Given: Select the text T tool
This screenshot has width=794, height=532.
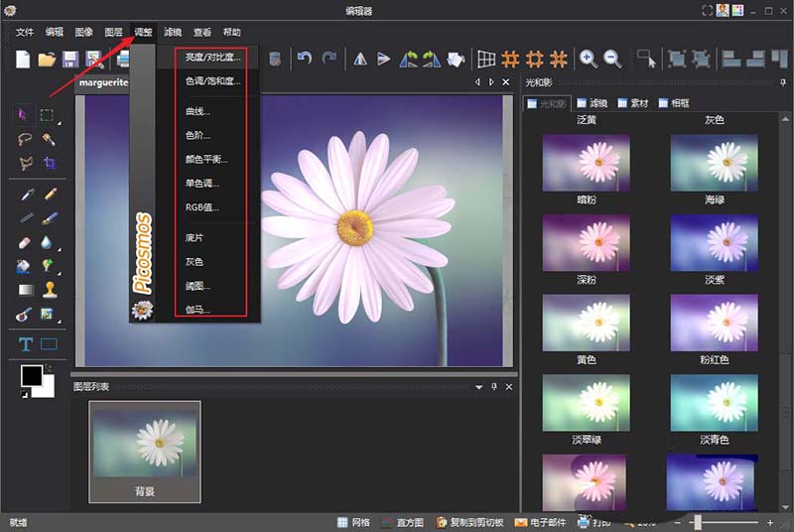Looking at the screenshot, I should pyautogui.click(x=26, y=344).
